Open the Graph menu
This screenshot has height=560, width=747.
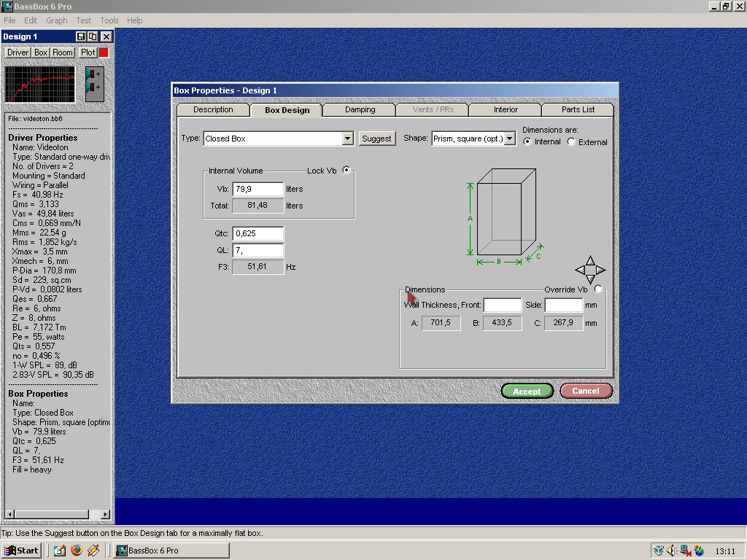(x=57, y=20)
